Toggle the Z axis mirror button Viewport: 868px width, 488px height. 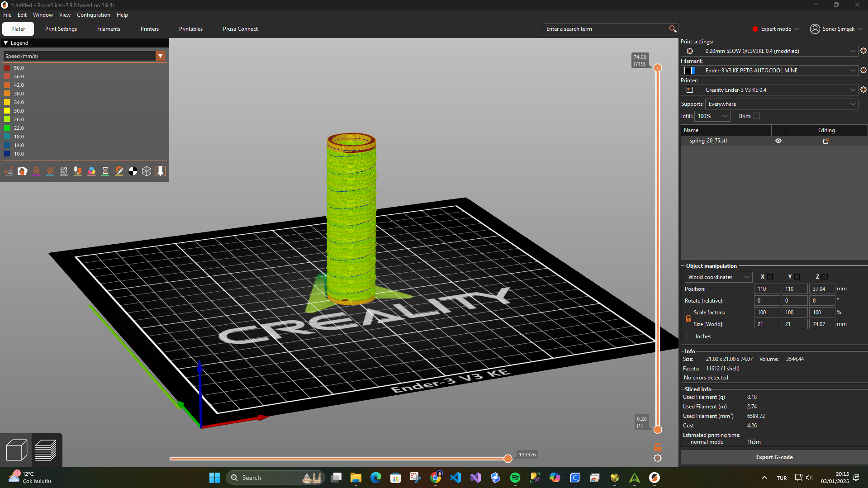click(x=825, y=277)
